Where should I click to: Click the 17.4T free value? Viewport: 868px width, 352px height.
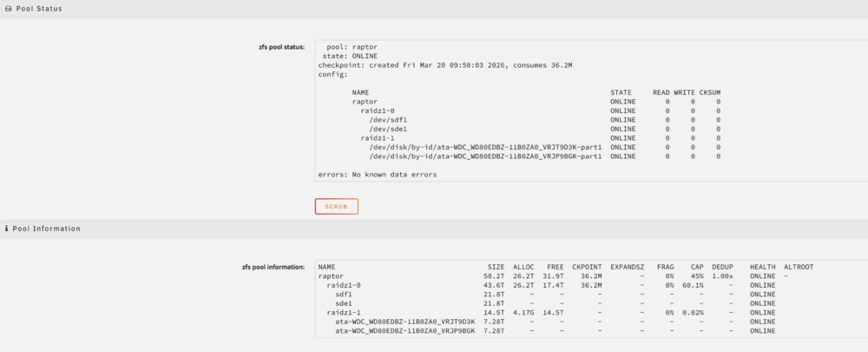pyautogui.click(x=554, y=285)
